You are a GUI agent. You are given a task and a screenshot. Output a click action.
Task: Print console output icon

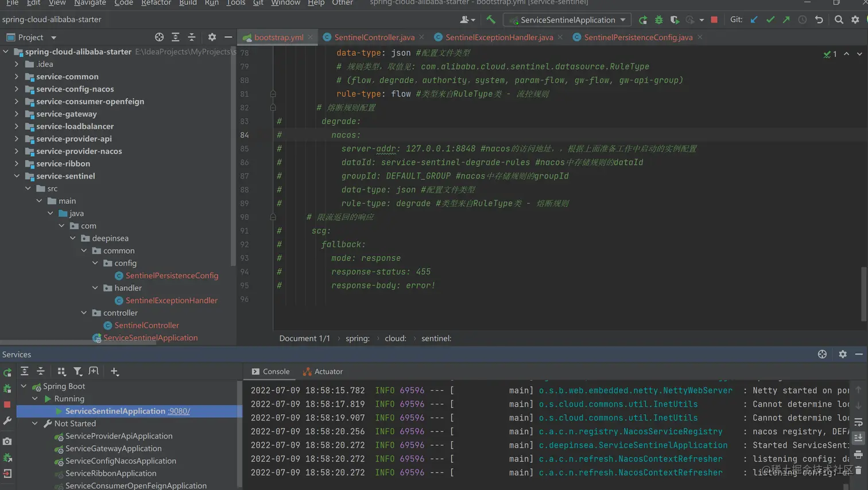858,454
